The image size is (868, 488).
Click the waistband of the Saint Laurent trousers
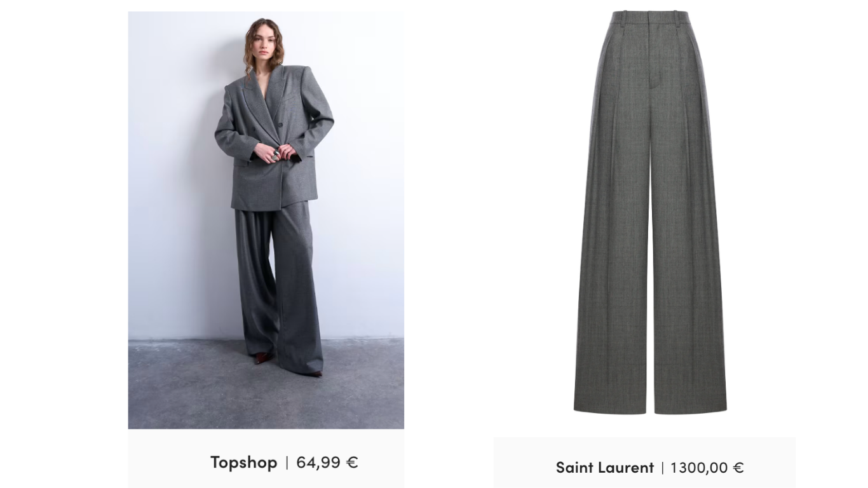tap(649, 18)
